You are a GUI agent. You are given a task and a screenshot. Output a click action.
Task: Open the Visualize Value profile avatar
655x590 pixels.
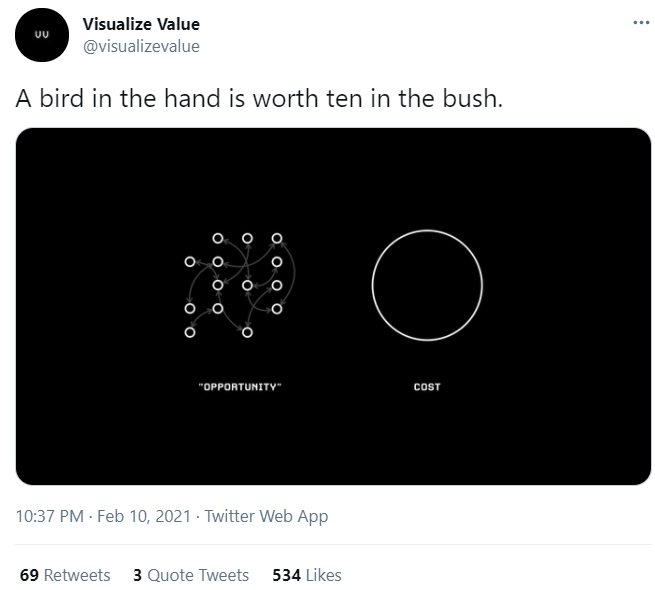coord(41,36)
